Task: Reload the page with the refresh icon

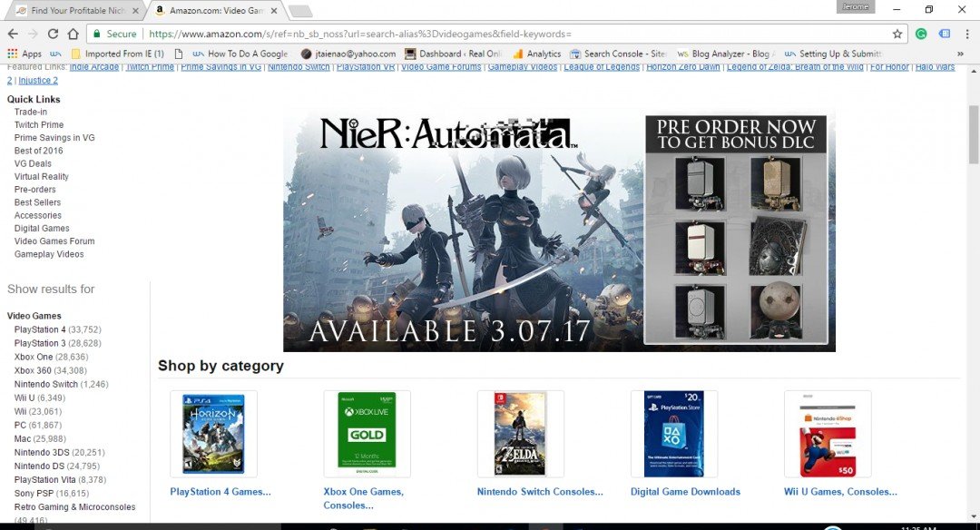Action: coord(54,34)
